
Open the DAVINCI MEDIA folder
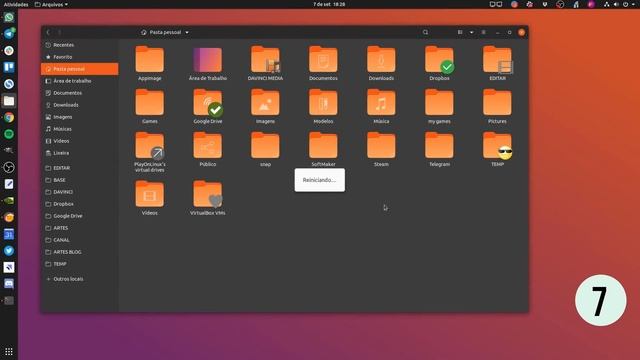tap(265, 63)
